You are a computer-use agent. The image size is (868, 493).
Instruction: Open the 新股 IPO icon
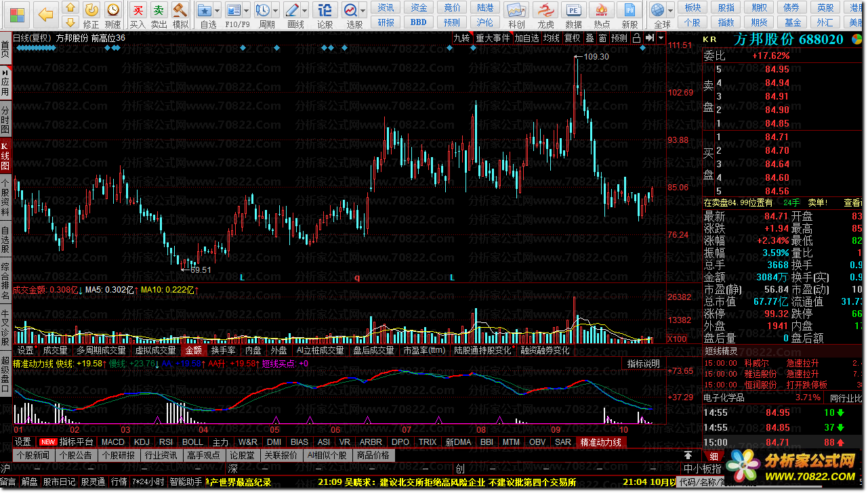point(630,10)
